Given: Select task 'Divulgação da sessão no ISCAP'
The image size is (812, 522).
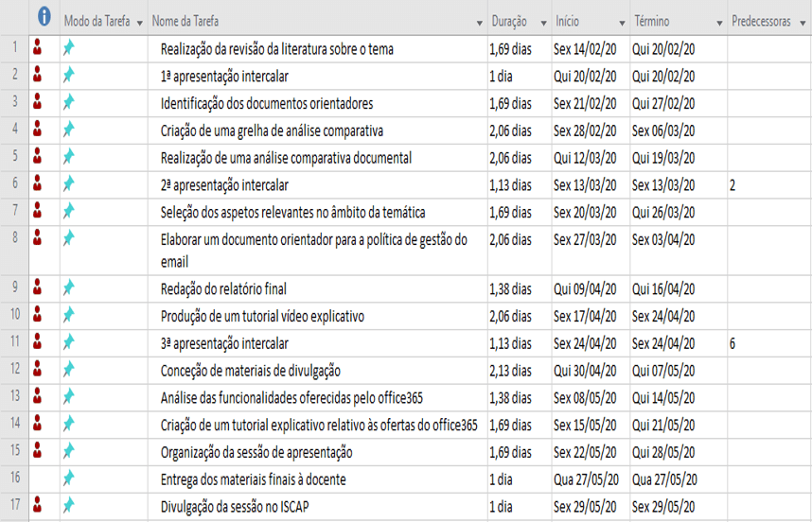Looking at the screenshot, I should [x=235, y=506].
